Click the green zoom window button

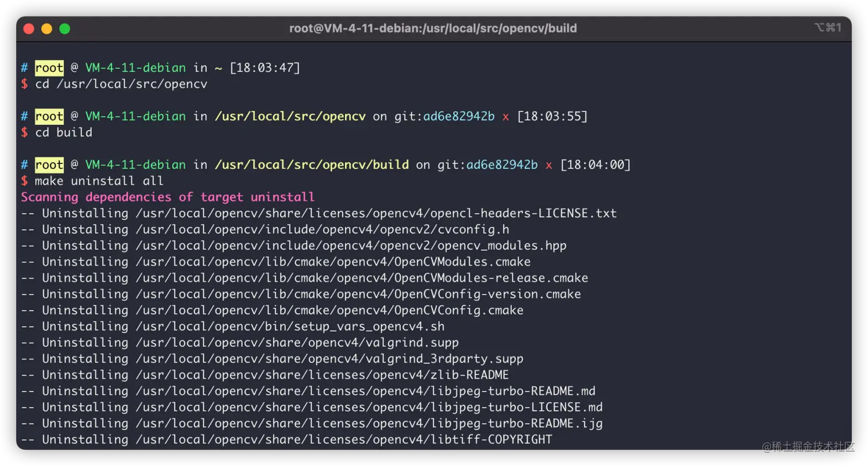pos(64,29)
